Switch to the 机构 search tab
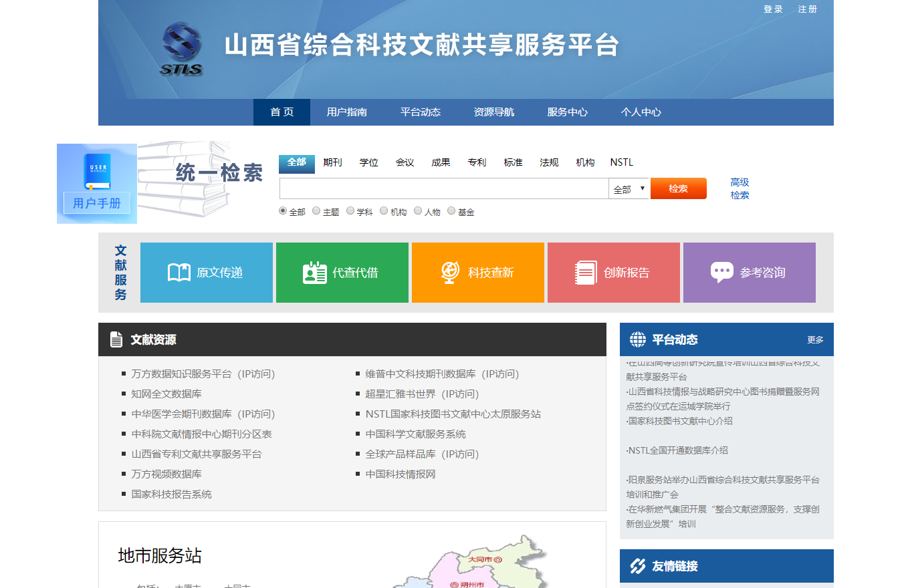This screenshot has width=904, height=588. (x=586, y=162)
